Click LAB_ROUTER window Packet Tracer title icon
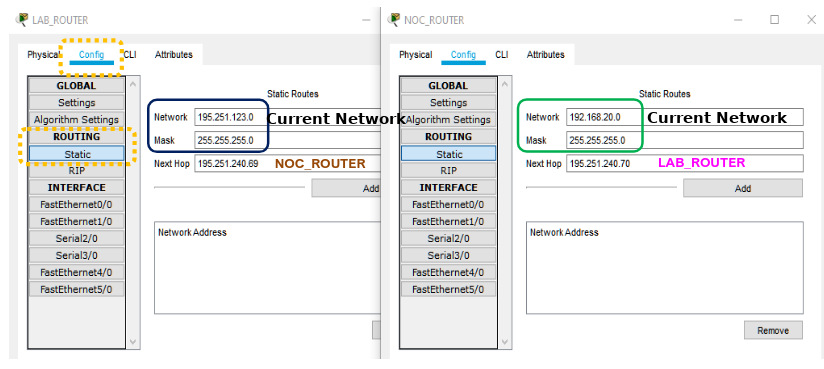Viewport: 824px width, 369px height. click(23, 20)
